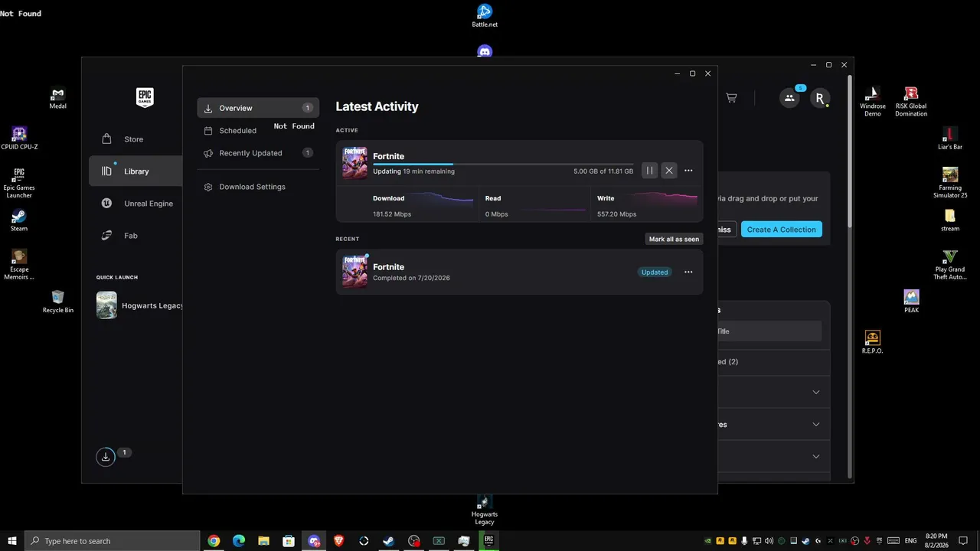The height and width of the screenshot is (551, 980).
Task: Expand the third filter section chevron
Action: pos(816,457)
